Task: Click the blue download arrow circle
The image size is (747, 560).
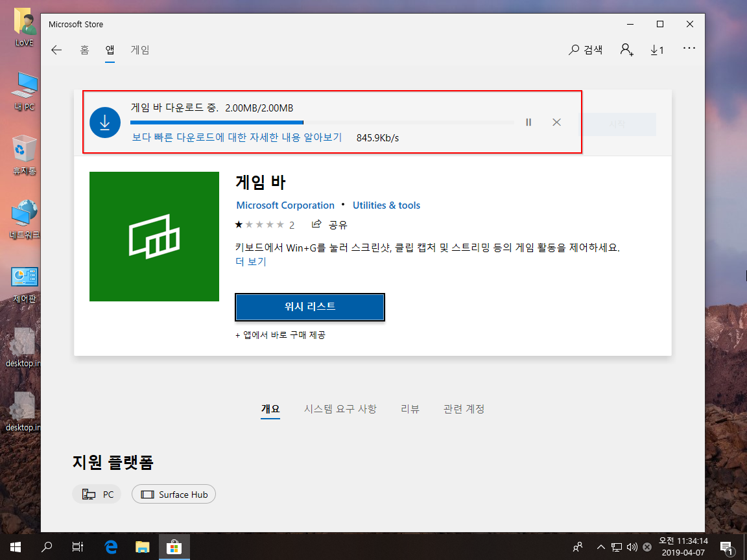Action: point(105,122)
